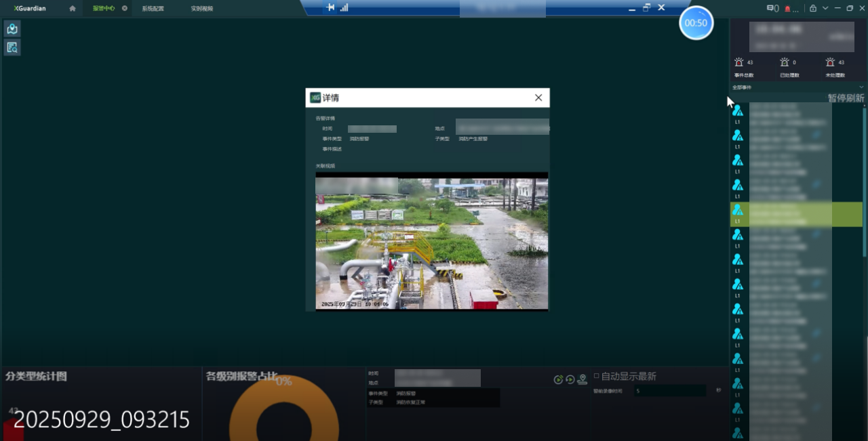Click the lock screen padlock icon

coord(812,9)
